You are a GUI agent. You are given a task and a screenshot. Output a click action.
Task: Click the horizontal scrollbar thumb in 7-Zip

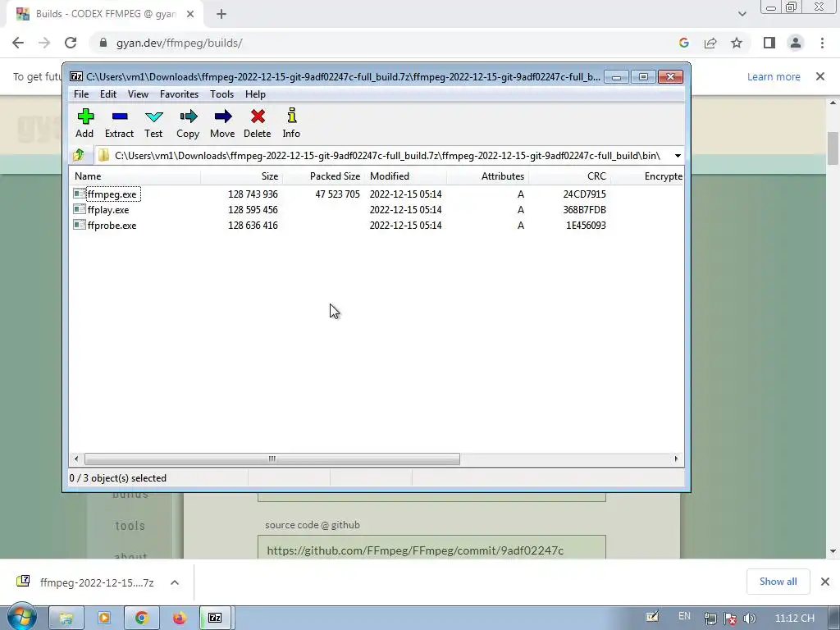click(272, 459)
